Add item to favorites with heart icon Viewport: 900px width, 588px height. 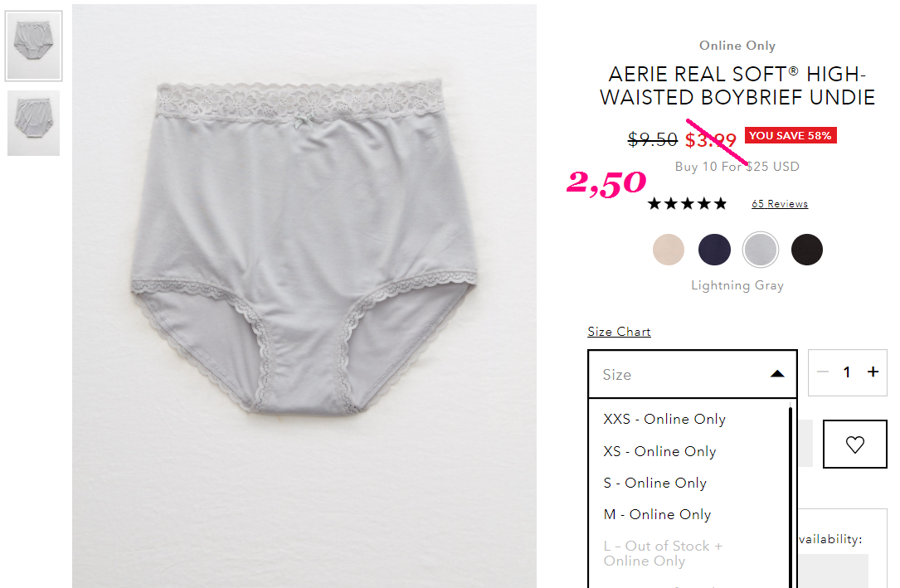coord(854,444)
